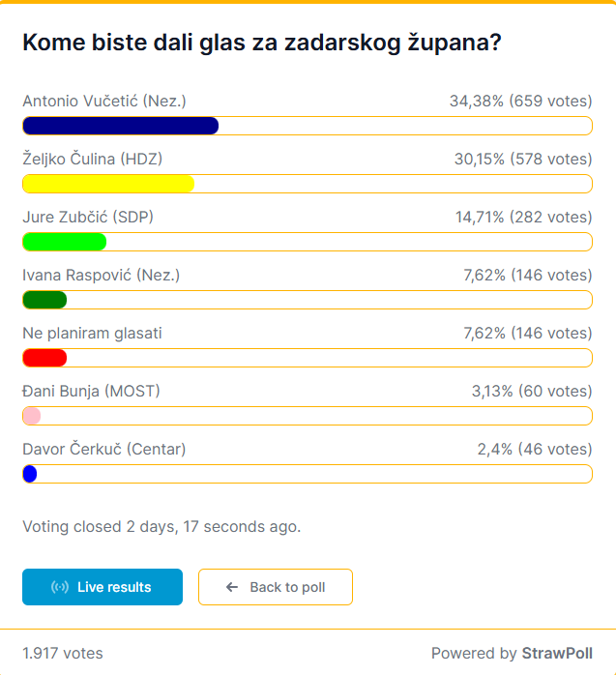The width and height of the screenshot is (616, 675).
Task: Click Đani Bunja's pink bar dot
Action: (31, 416)
